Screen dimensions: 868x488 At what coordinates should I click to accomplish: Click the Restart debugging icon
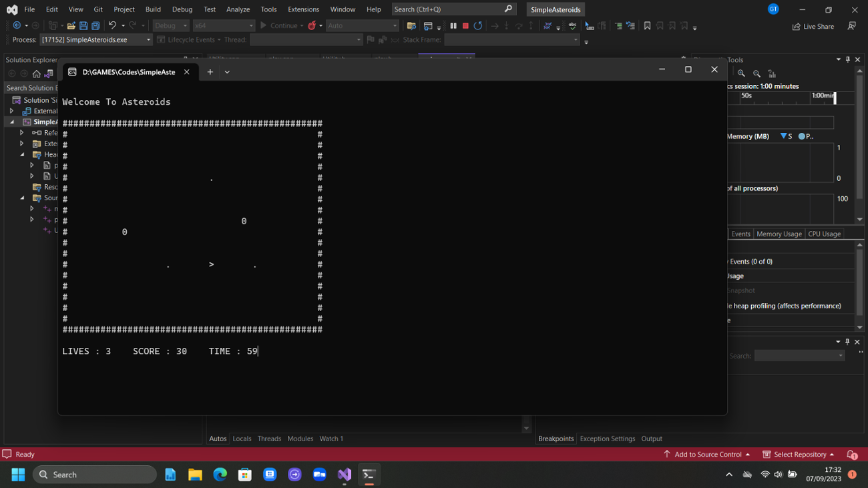[478, 26]
